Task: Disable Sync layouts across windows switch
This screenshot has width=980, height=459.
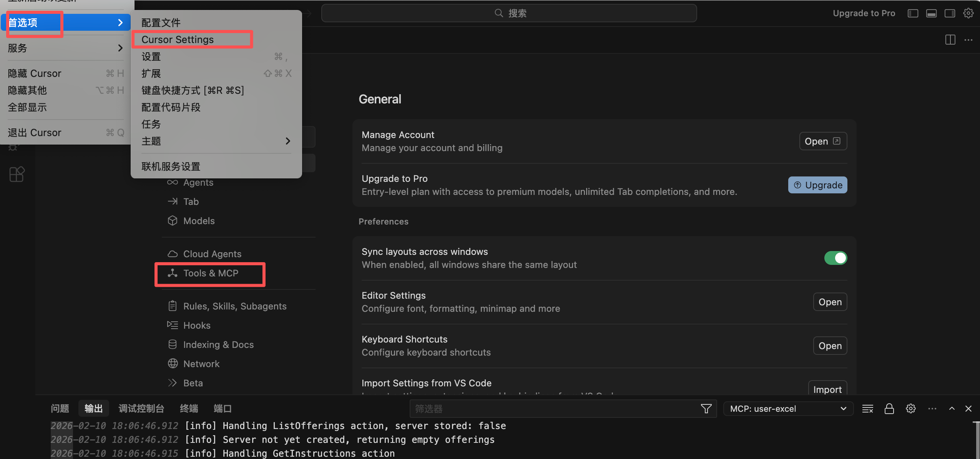Action: 835,258
